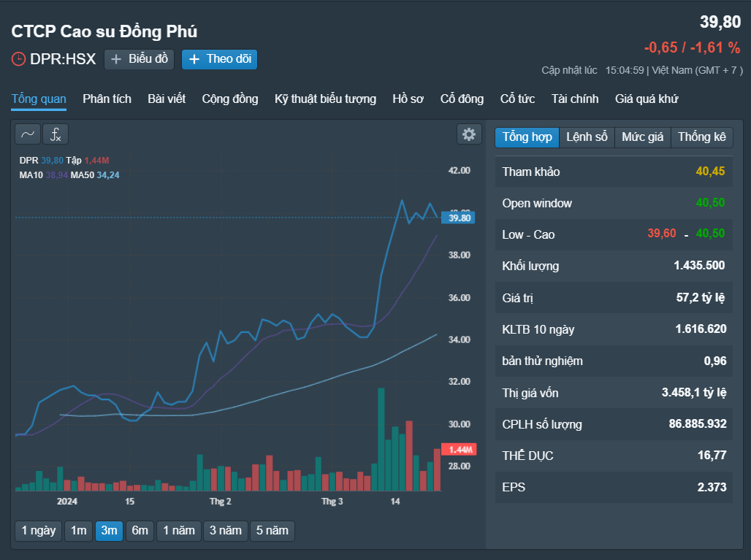751x560 pixels.
Task: Open the Hồ sơ tab
Action: click(x=408, y=99)
